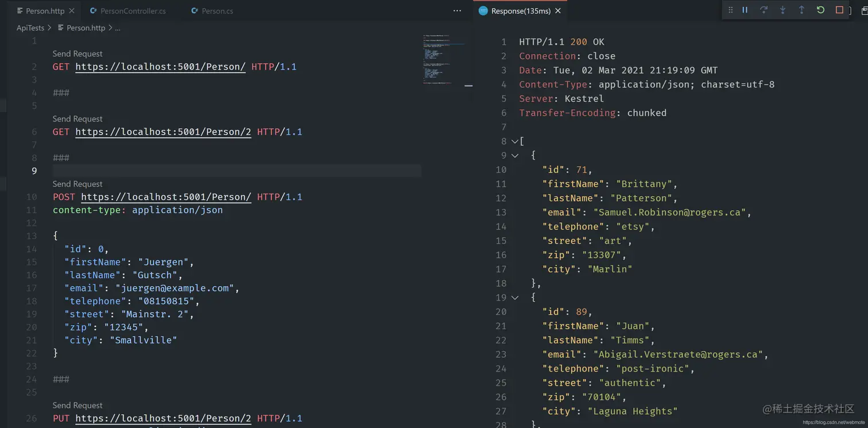The height and width of the screenshot is (428, 868).
Task: Send Request for PUT /Person/2
Action: pos(77,406)
